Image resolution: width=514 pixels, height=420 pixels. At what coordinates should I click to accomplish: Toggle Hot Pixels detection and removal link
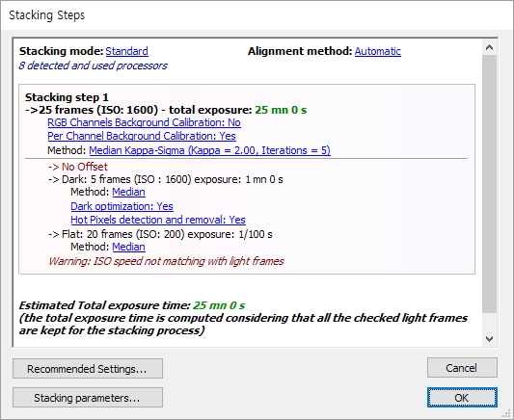pos(158,220)
